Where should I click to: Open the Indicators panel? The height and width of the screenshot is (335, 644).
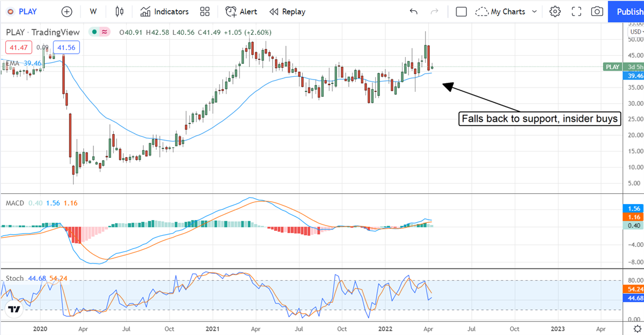click(x=164, y=11)
